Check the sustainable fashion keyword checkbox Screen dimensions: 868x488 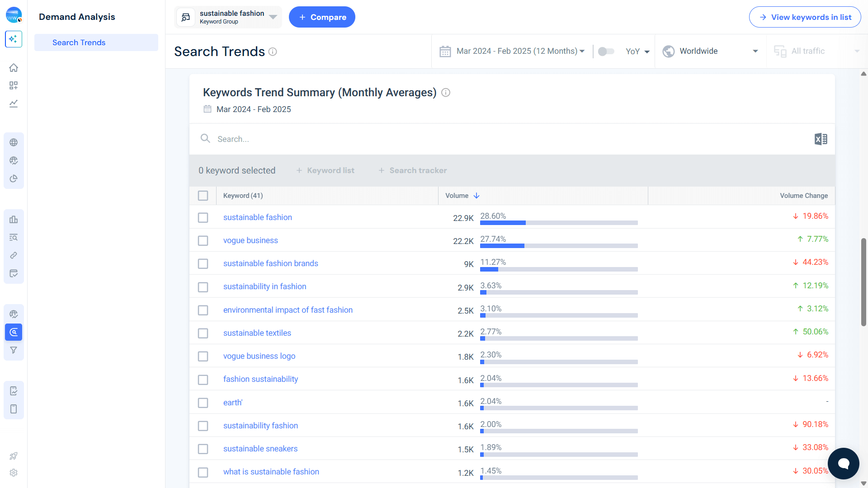click(x=203, y=217)
